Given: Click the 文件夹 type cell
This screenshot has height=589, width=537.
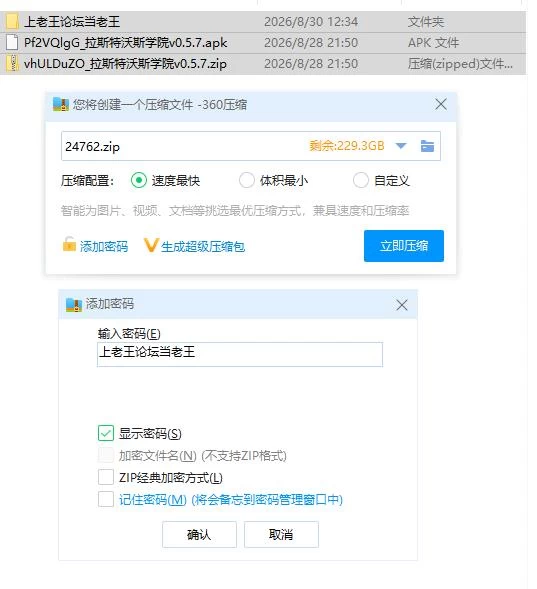Looking at the screenshot, I should (x=426, y=22).
